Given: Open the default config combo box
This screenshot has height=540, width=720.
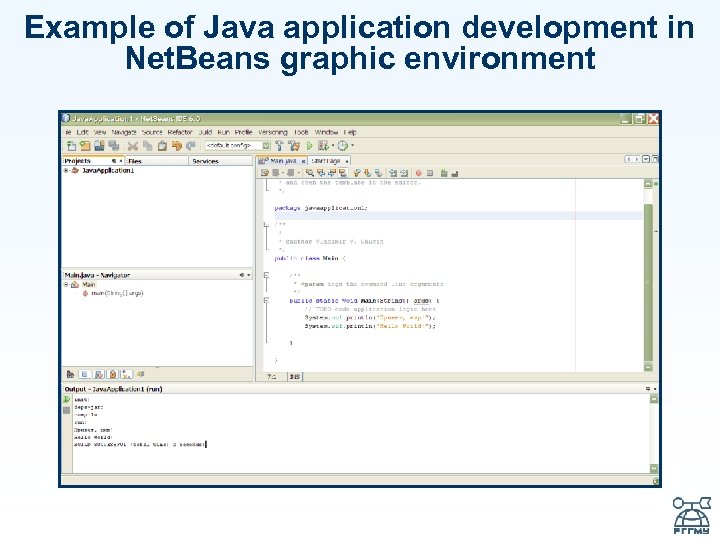Looking at the screenshot, I should pyautogui.click(x=237, y=146).
